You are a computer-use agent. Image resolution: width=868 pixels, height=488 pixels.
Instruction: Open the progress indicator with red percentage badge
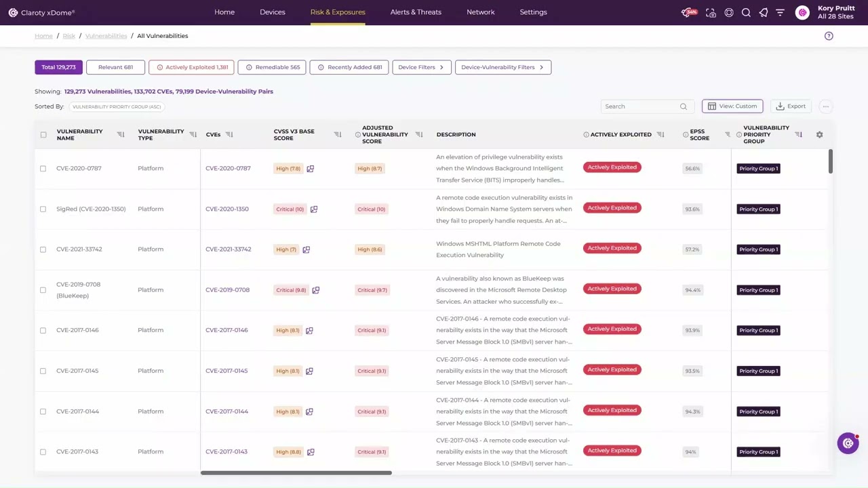click(x=689, y=12)
